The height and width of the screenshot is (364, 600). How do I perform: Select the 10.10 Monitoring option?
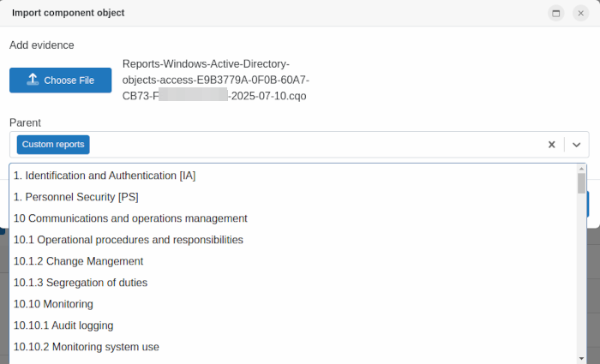pyautogui.click(x=53, y=304)
